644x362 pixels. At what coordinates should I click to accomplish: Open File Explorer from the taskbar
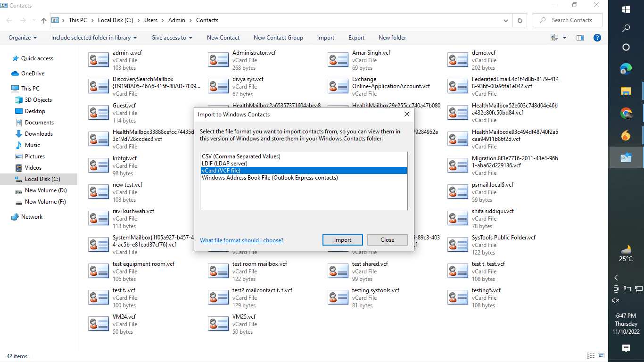point(626,90)
